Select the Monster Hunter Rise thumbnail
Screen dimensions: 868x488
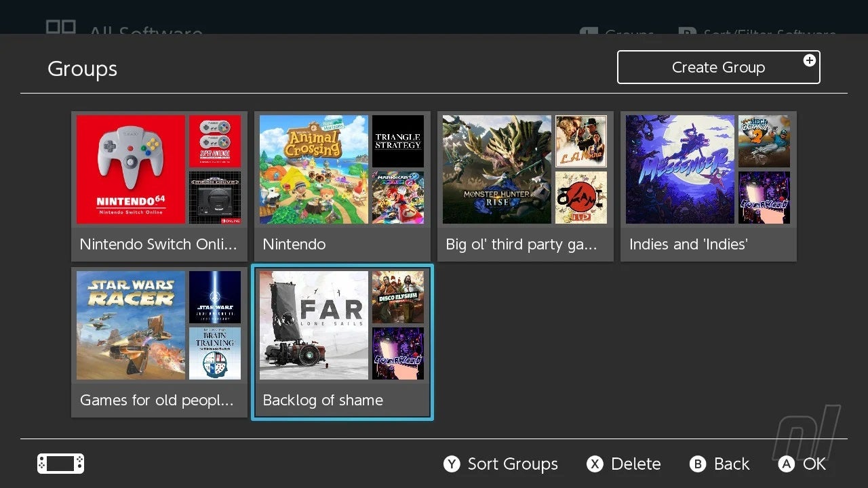click(497, 169)
